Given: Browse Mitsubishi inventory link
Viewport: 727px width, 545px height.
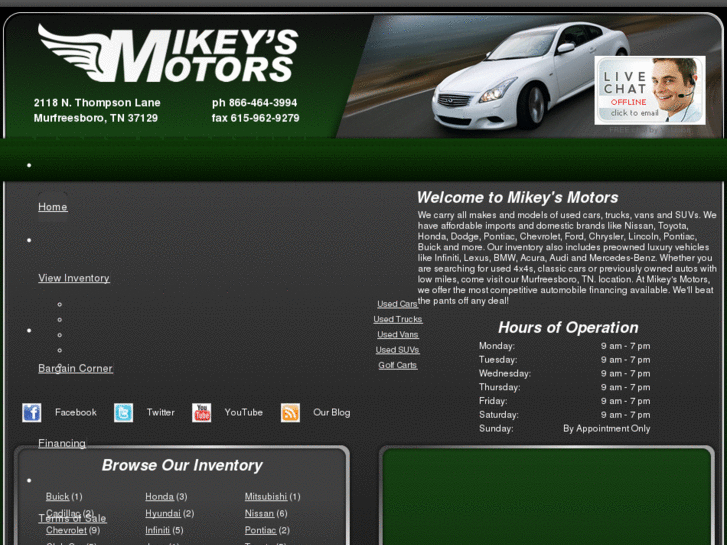Looking at the screenshot, I should (266, 497).
